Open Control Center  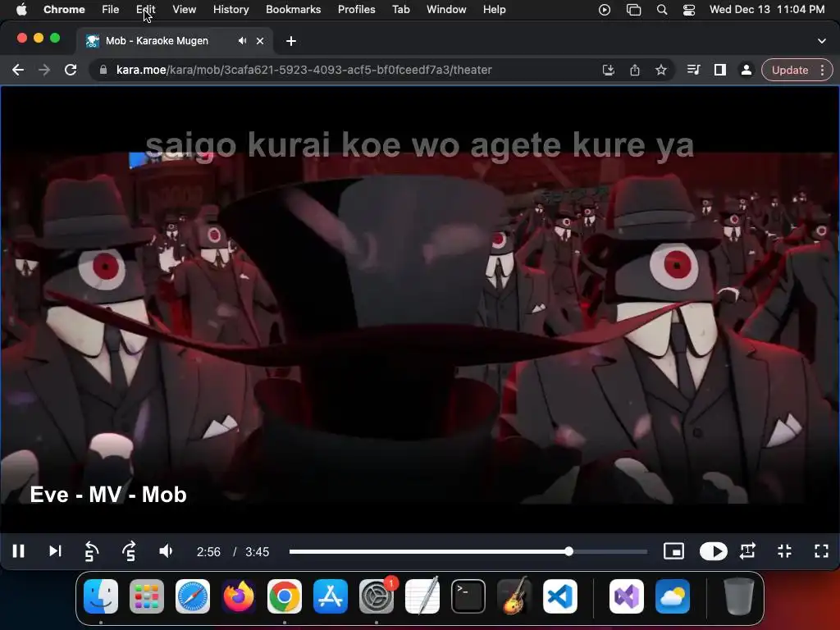pyautogui.click(x=689, y=10)
